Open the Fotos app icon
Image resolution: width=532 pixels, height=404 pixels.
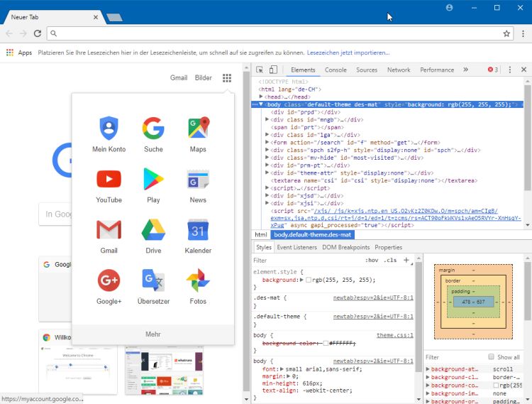198,286
